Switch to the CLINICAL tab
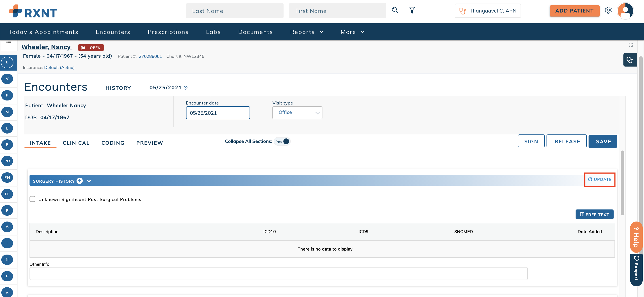This screenshot has height=297, width=644. tap(76, 143)
